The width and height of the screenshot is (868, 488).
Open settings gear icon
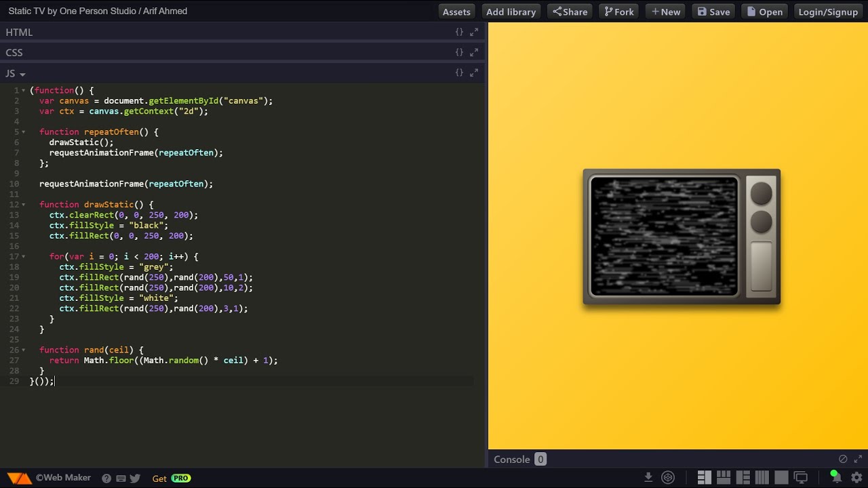(x=856, y=477)
